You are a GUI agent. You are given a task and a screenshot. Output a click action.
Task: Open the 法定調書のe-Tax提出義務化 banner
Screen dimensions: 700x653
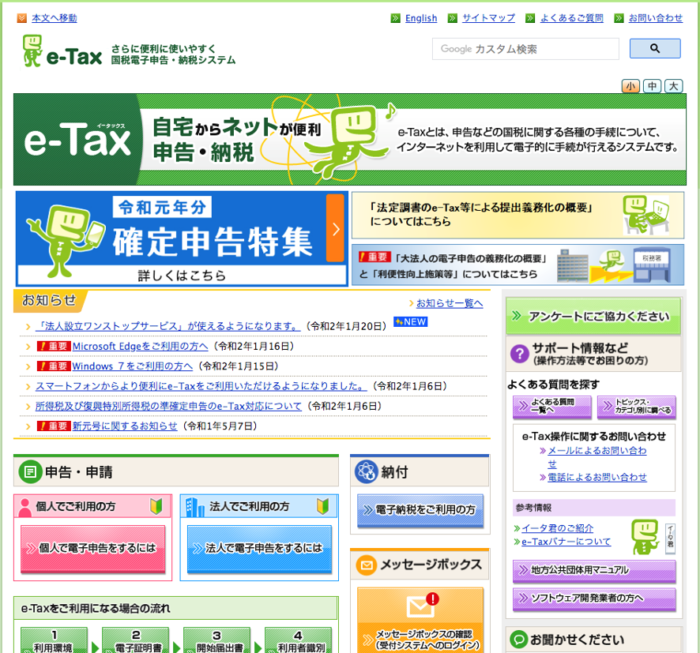(x=518, y=215)
